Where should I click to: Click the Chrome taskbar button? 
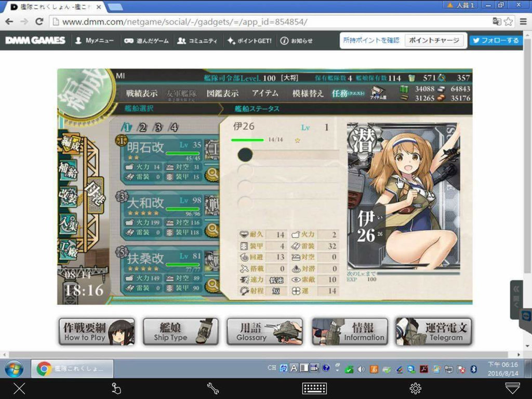coord(72,369)
